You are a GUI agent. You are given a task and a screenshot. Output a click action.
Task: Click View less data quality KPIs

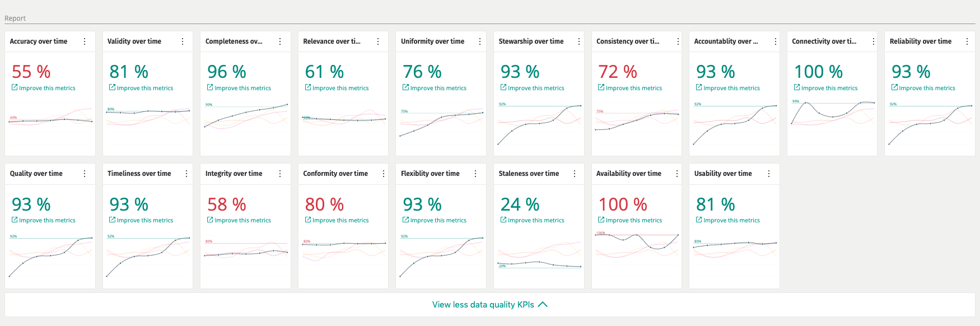tap(483, 305)
